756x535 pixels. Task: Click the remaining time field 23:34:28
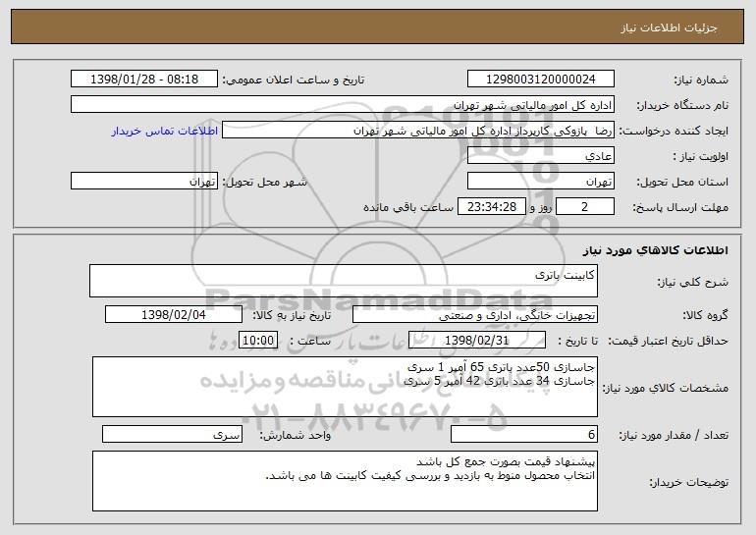point(491,207)
